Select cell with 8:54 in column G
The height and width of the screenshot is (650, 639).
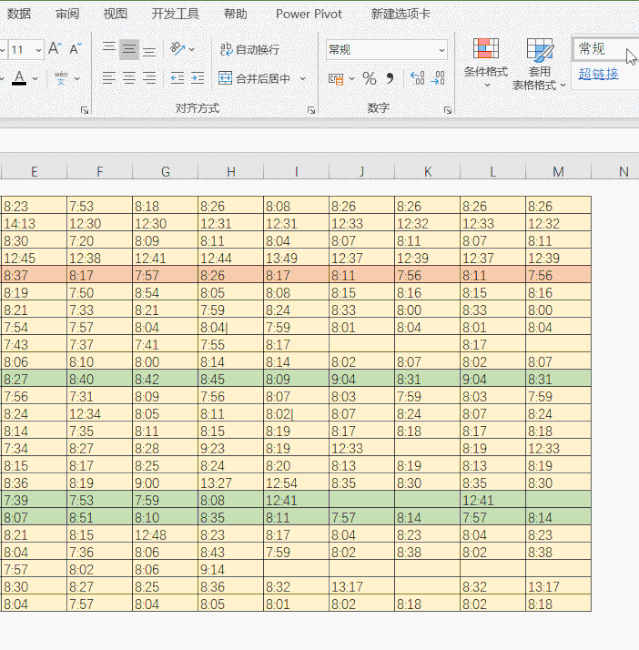[x=165, y=293]
